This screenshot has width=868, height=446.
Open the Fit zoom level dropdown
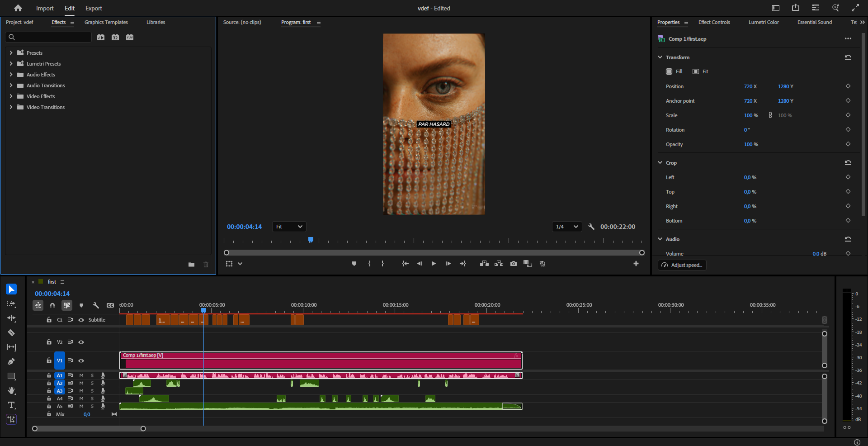click(289, 227)
